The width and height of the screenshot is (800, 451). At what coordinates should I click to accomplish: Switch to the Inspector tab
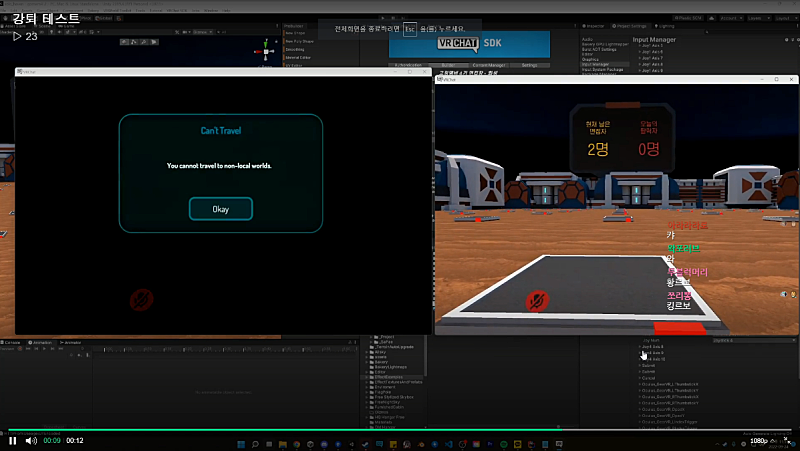tap(594, 25)
